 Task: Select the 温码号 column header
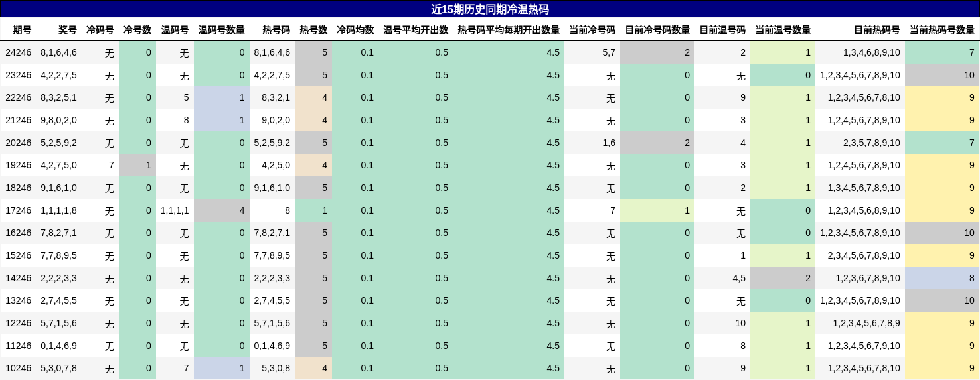pyautogui.click(x=175, y=30)
